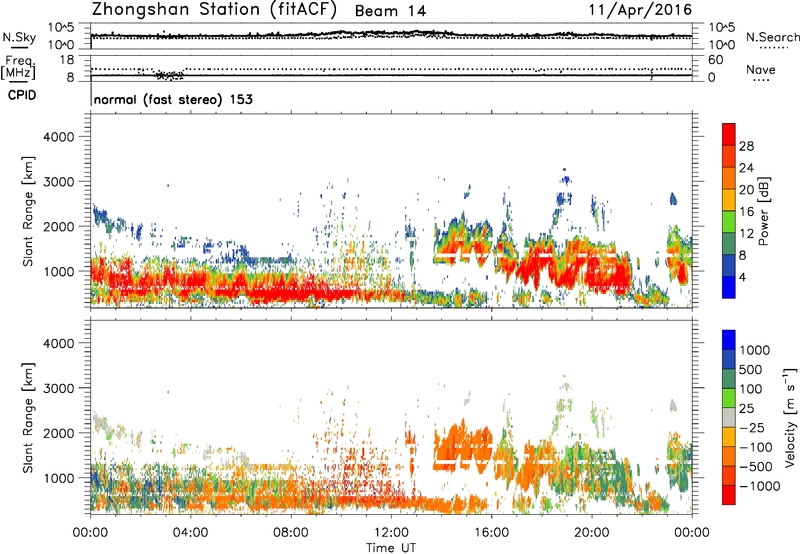Click the blue bottom of the power colorbar
This screenshot has width=800, height=554.
coord(729,287)
